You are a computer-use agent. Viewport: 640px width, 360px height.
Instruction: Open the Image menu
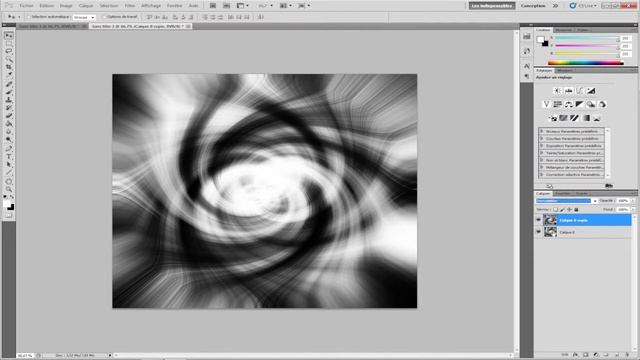coord(66,6)
